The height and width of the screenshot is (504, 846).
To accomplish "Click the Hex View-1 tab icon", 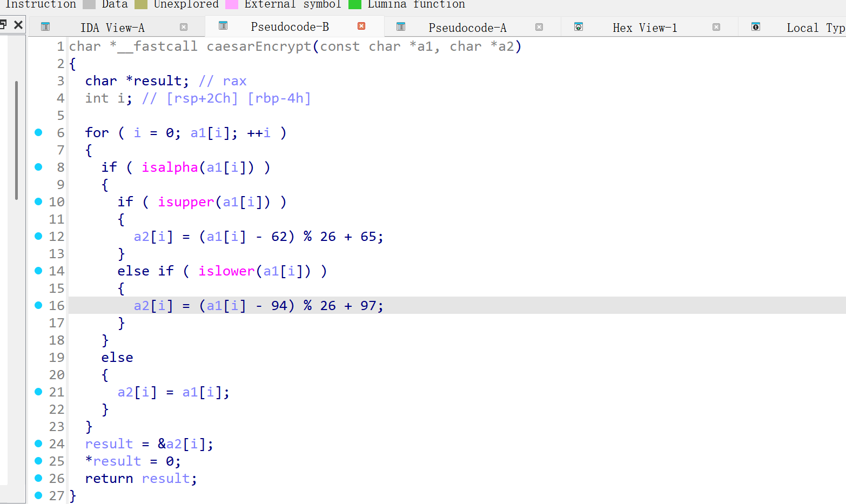I will coord(579,27).
